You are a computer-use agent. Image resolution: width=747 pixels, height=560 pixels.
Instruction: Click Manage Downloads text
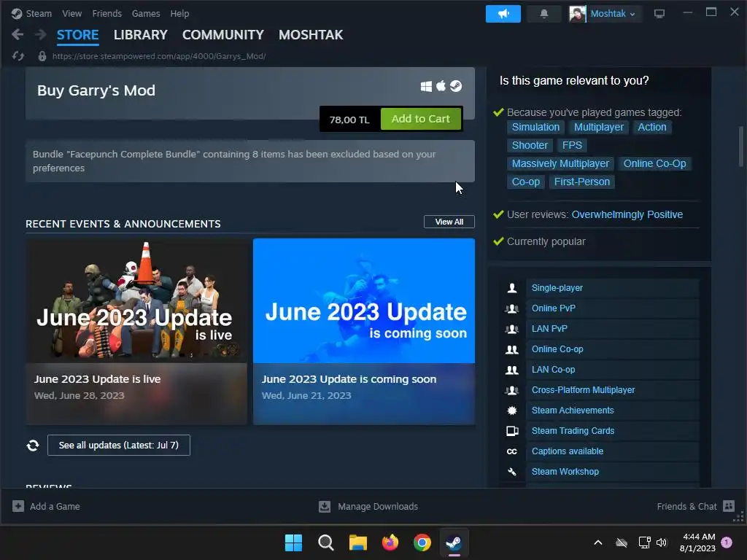click(378, 506)
